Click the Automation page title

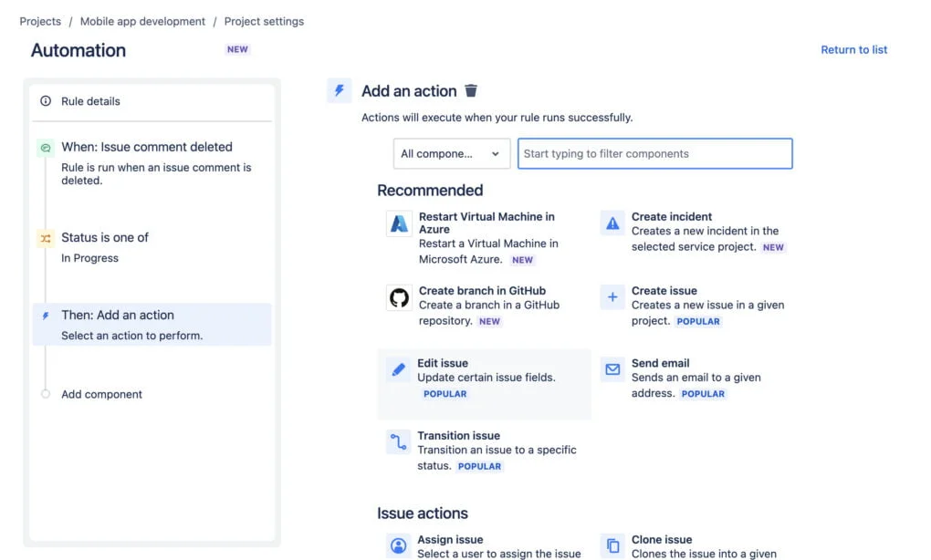click(78, 50)
